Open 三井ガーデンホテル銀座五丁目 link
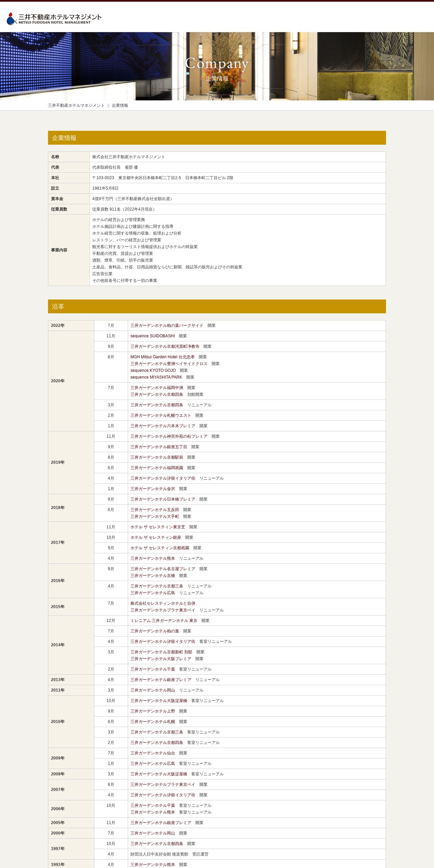 click(159, 447)
